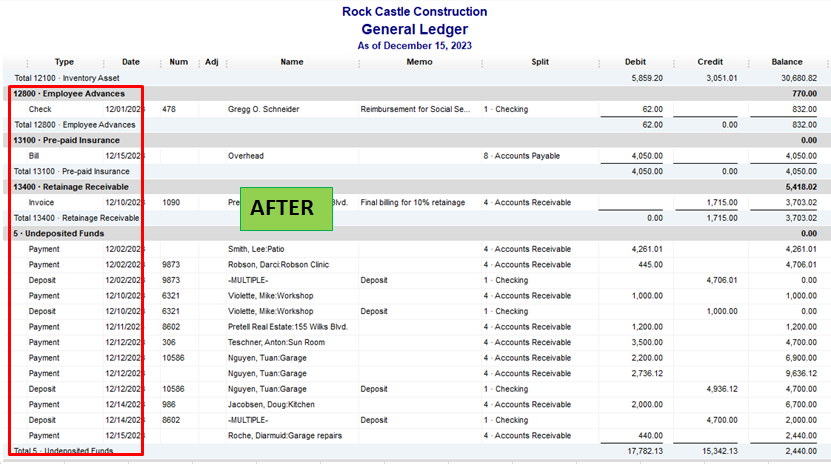Click the 2,736.12 debit amount

(647, 373)
